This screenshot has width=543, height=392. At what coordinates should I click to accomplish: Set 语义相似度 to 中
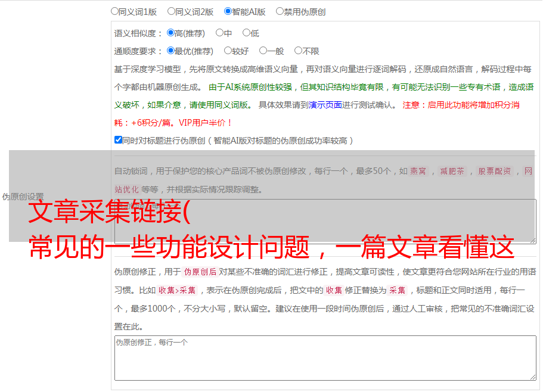tap(219, 33)
